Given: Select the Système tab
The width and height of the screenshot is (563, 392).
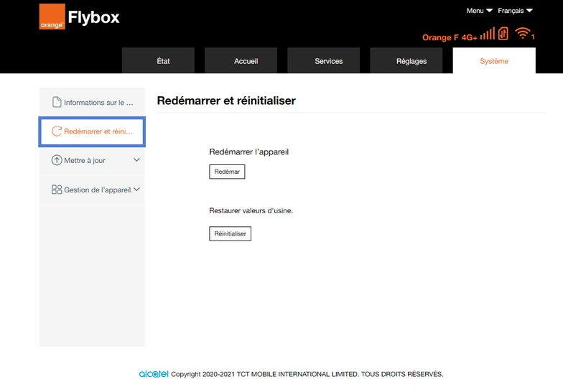Looking at the screenshot, I should click(494, 60).
